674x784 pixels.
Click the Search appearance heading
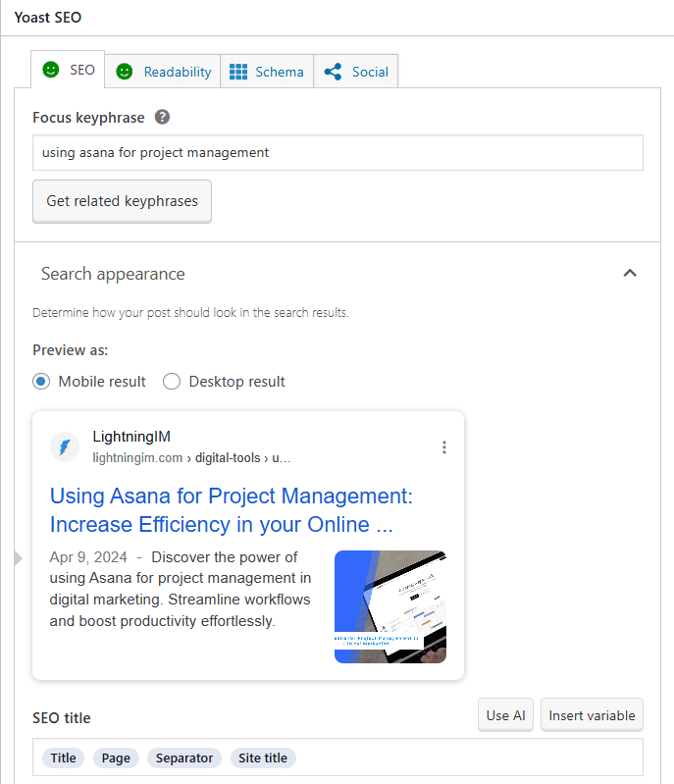pos(113,274)
